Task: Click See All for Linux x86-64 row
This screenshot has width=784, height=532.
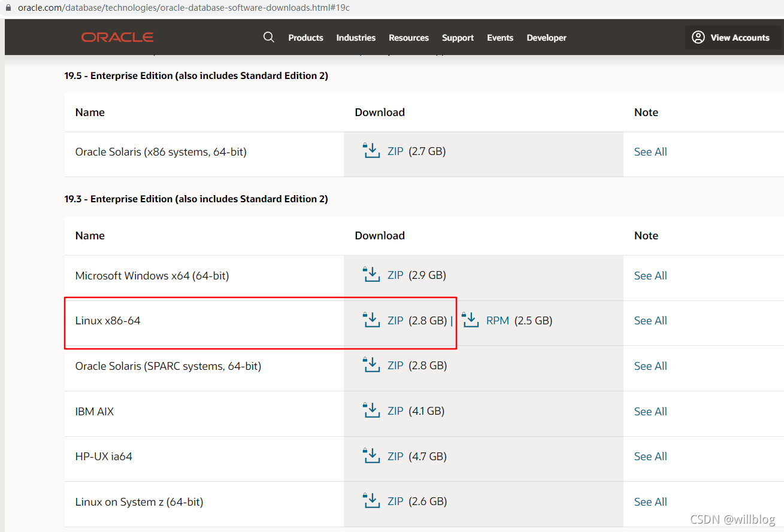Action: (650, 321)
